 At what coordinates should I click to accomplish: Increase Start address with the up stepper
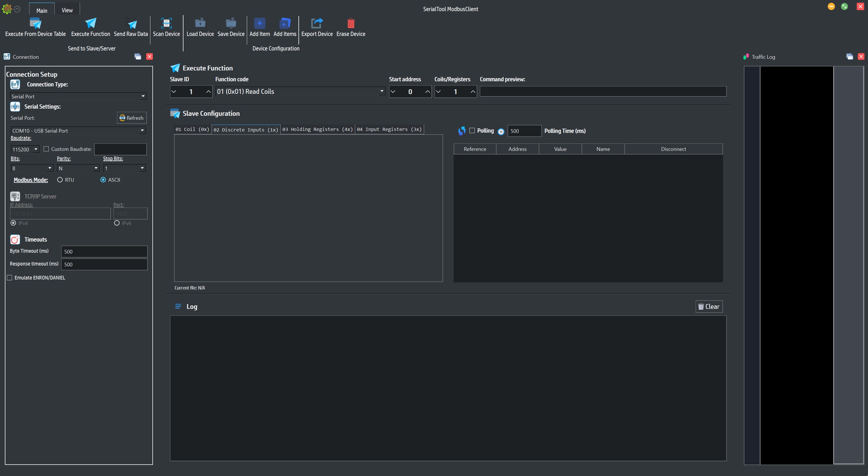(x=427, y=91)
